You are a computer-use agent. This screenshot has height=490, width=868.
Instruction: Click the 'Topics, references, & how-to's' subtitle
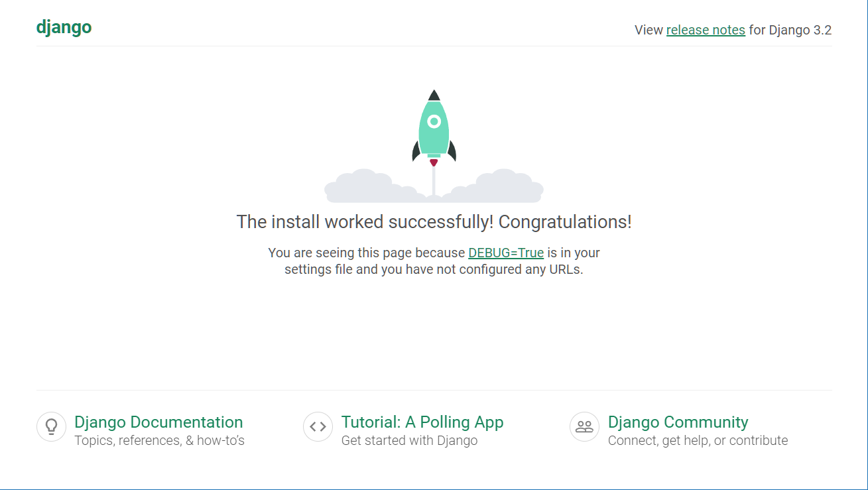[x=159, y=440]
